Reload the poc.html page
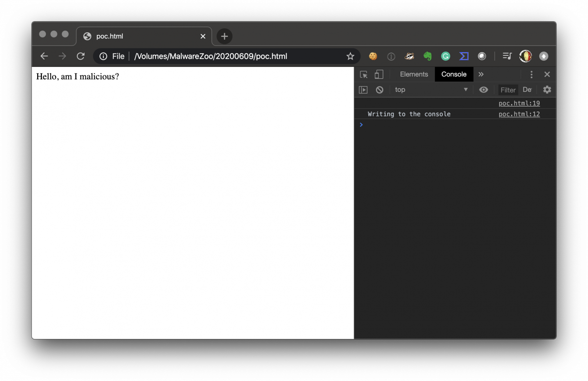This screenshot has width=588, height=381. pos(80,56)
